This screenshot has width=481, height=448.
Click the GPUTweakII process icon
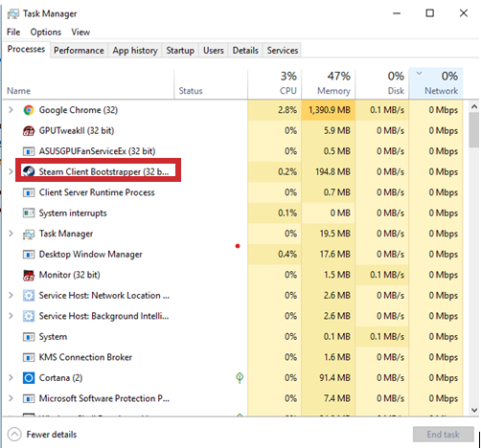tap(29, 131)
